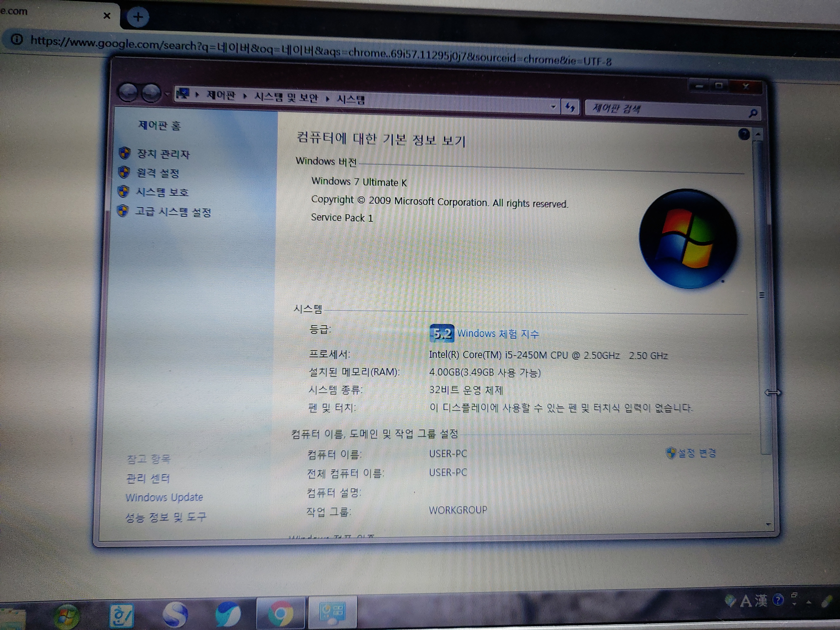This screenshot has height=630, width=840.
Task: Click the IME help question mark in the tray
Action: pyautogui.click(x=778, y=600)
